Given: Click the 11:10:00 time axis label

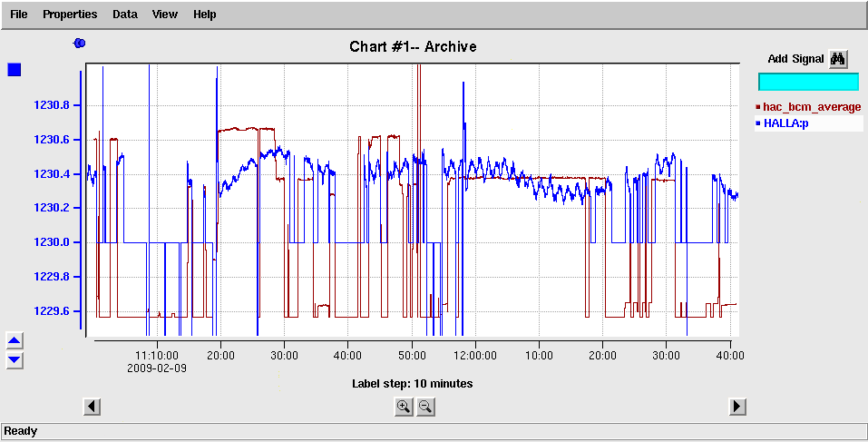Looking at the screenshot, I should [157, 356].
